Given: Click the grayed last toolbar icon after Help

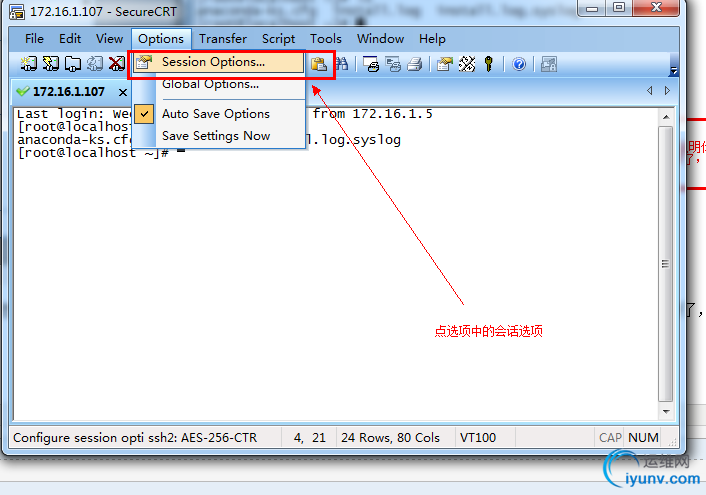Looking at the screenshot, I should pyautogui.click(x=548, y=64).
